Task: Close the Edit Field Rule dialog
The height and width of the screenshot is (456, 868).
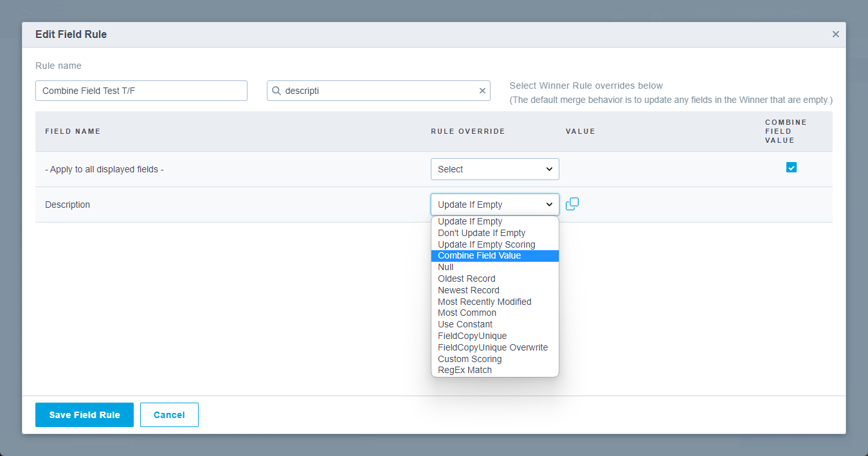Action: point(835,34)
